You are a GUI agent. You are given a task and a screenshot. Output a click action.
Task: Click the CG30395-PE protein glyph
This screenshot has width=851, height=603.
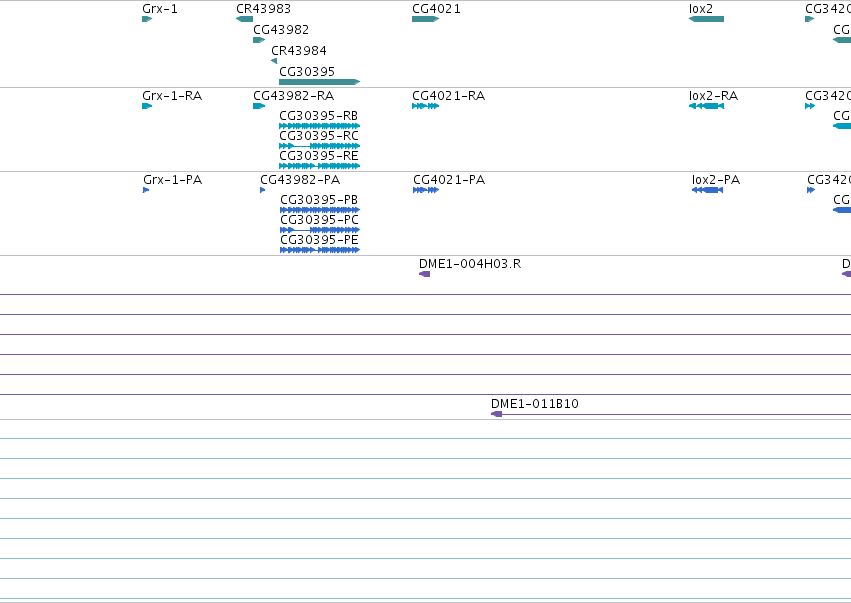tap(320, 250)
